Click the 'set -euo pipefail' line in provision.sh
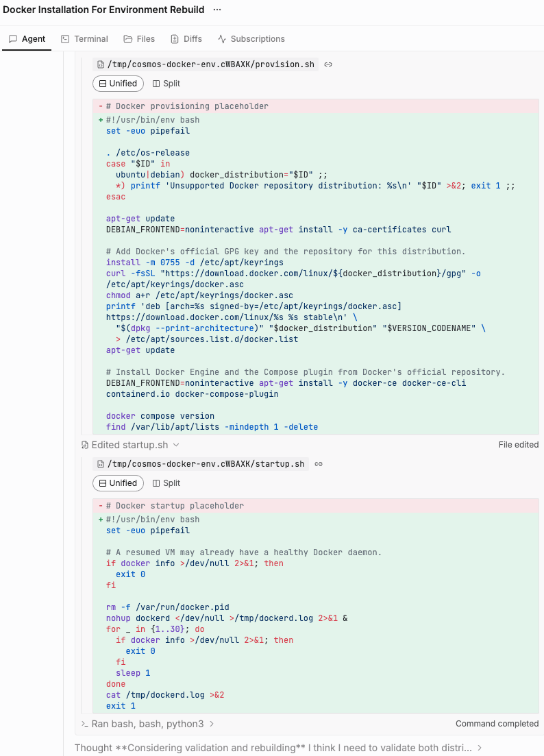The width and height of the screenshot is (544, 756). (148, 131)
